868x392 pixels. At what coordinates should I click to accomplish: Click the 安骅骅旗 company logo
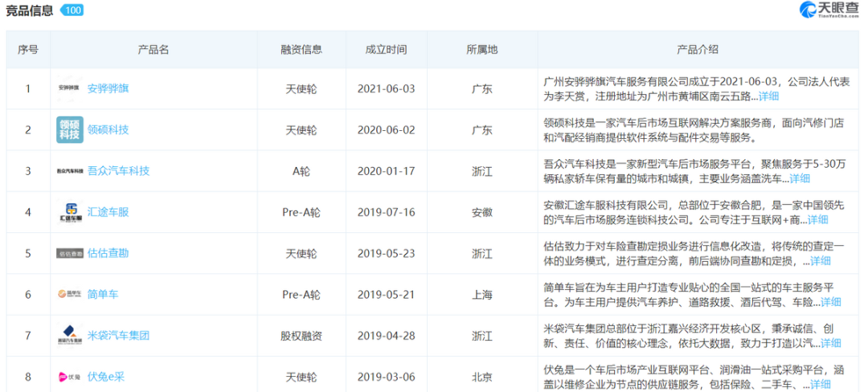coord(70,88)
